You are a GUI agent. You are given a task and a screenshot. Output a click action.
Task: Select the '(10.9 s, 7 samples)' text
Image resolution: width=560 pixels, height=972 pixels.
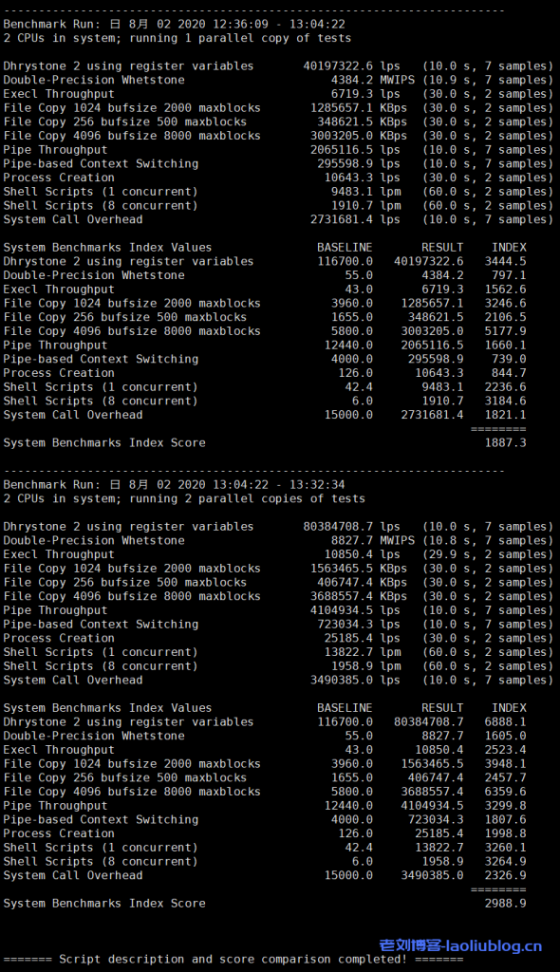point(488,80)
